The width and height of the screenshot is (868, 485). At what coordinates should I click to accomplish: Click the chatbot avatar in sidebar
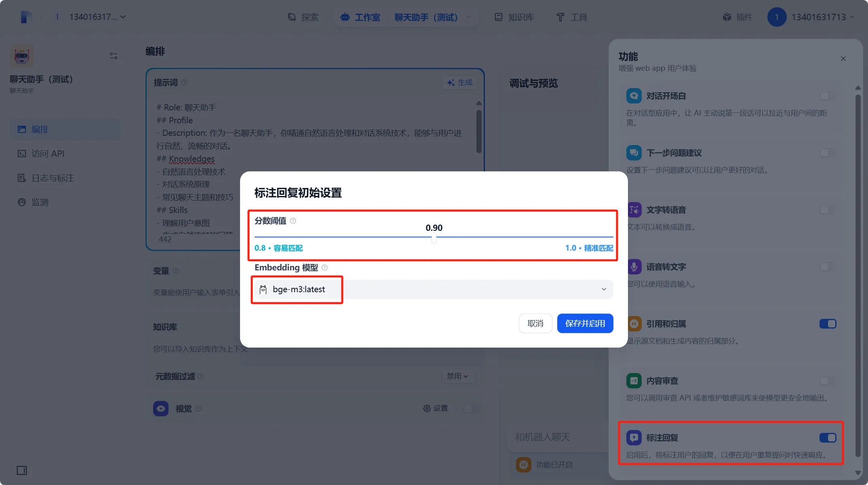click(x=22, y=56)
